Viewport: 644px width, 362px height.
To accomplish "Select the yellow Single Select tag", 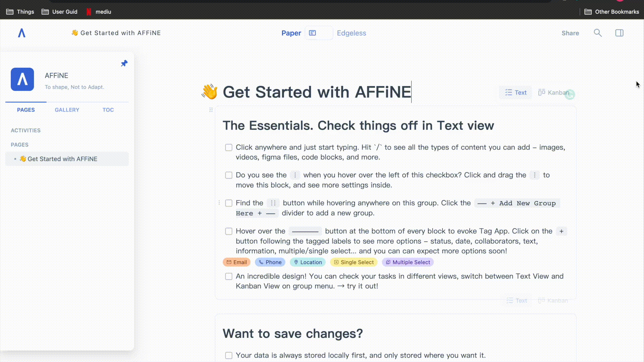I will coord(354,262).
